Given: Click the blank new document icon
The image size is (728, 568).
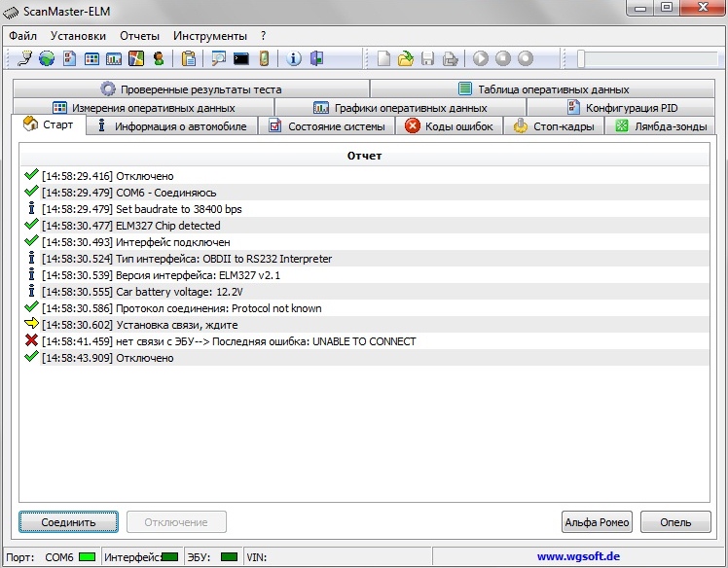Looking at the screenshot, I should (384, 59).
